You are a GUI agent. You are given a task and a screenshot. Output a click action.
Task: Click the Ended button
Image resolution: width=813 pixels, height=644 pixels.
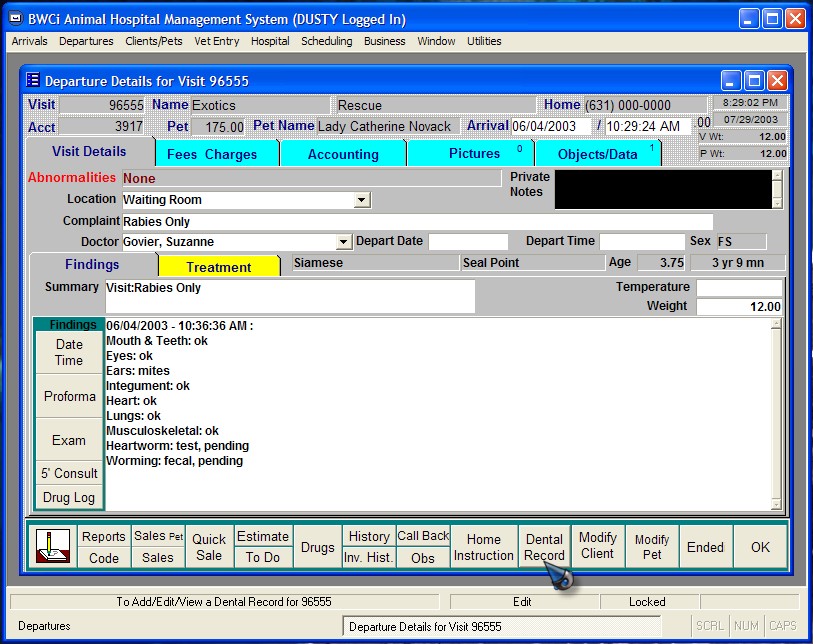click(x=705, y=547)
